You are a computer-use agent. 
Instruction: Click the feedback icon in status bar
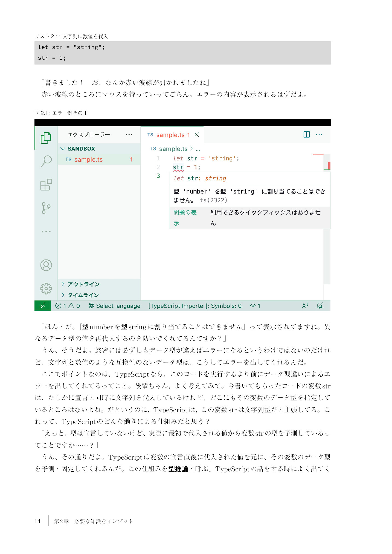point(305,306)
